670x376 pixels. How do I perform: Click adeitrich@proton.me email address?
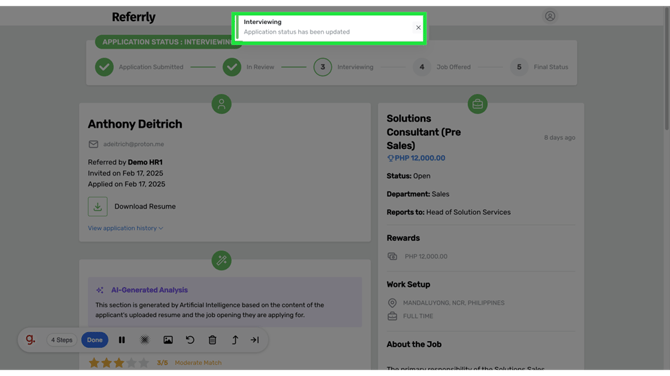[134, 144]
